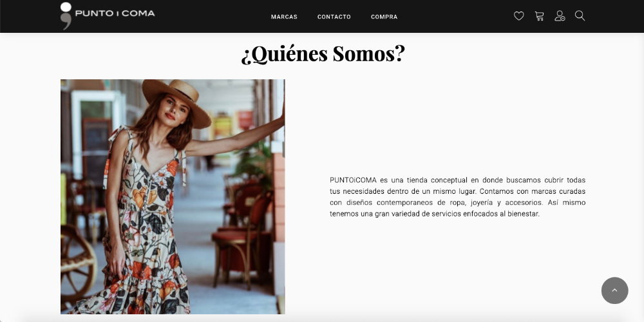Click the word bienestar in the paragraph
The width and height of the screenshot is (644, 322).
click(x=522, y=214)
